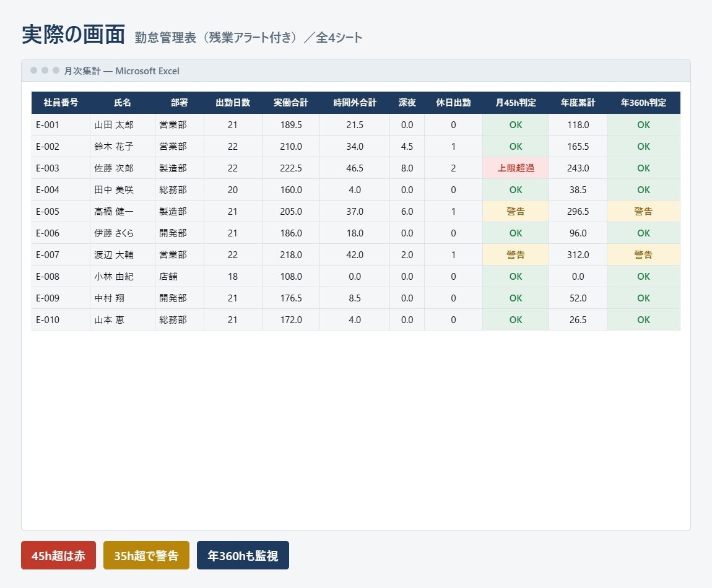
Task: Click overtime total value 21.5
Action: (x=355, y=125)
